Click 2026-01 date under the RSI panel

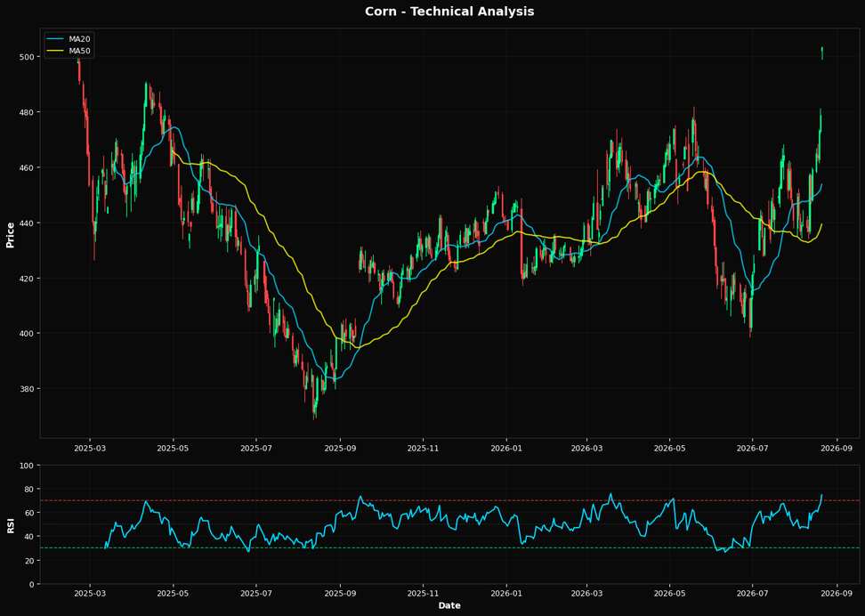(506, 594)
